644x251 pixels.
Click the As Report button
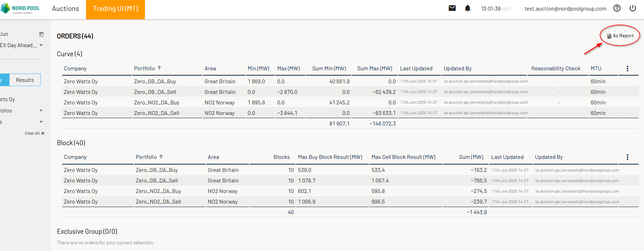(620, 36)
